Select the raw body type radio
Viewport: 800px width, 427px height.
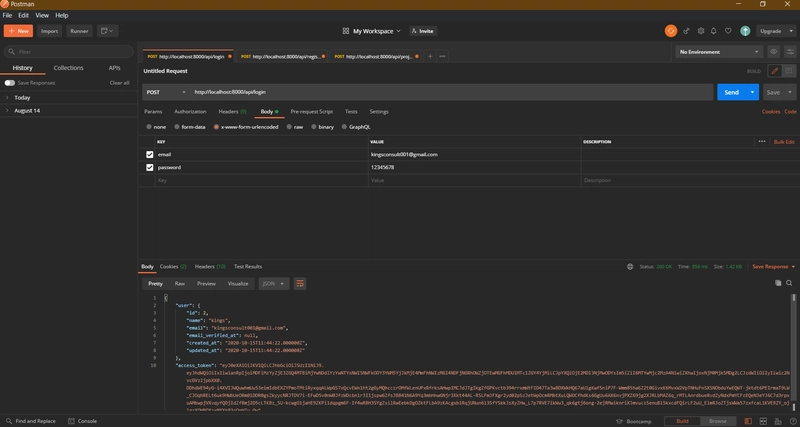(x=289, y=127)
